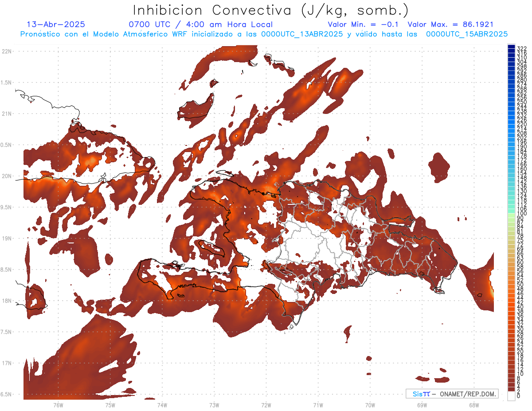Click the '0' value on the color scale

(x=519, y=395)
